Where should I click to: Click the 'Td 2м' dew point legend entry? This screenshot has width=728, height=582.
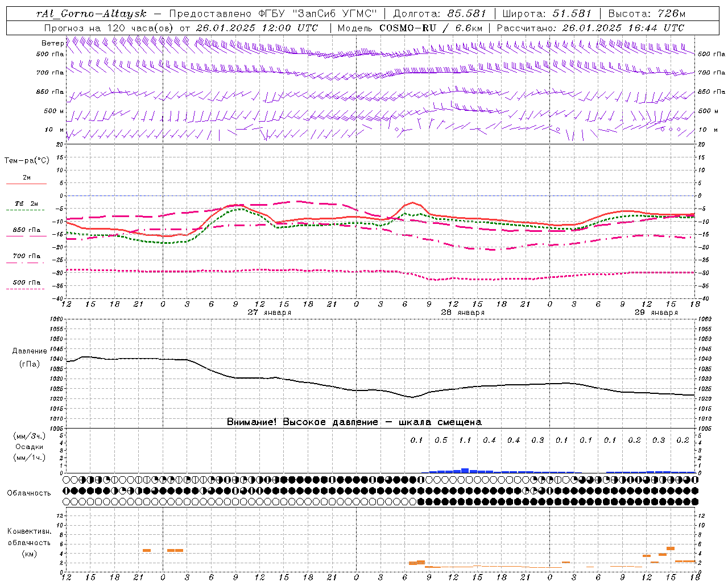pos(26,203)
